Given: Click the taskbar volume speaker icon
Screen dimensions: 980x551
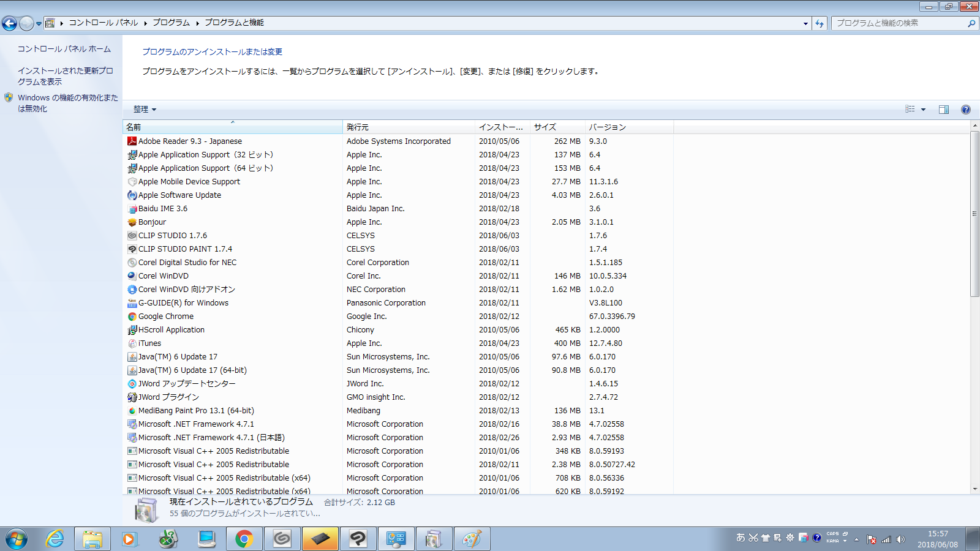Looking at the screenshot, I should point(900,539).
